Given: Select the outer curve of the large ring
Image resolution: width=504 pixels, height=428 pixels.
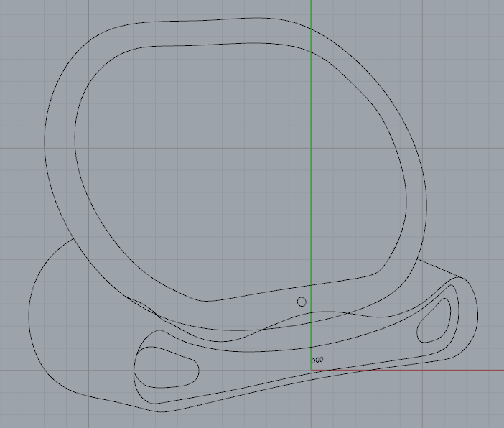Looking at the screenshot, I should click(x=45, y=144).
